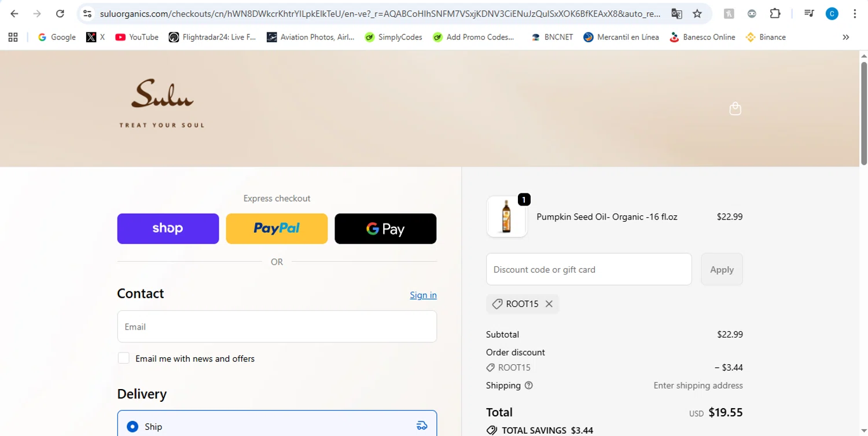Click the round extension icon before Extensions

point(752,13)
